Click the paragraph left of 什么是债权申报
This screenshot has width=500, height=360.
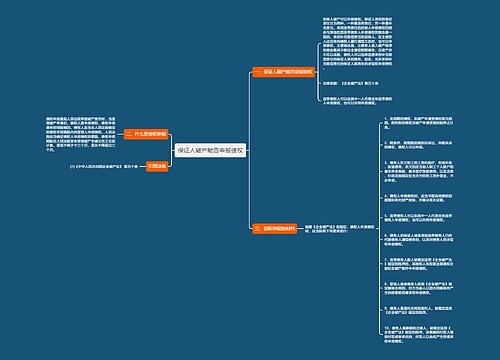click(81, 134)
